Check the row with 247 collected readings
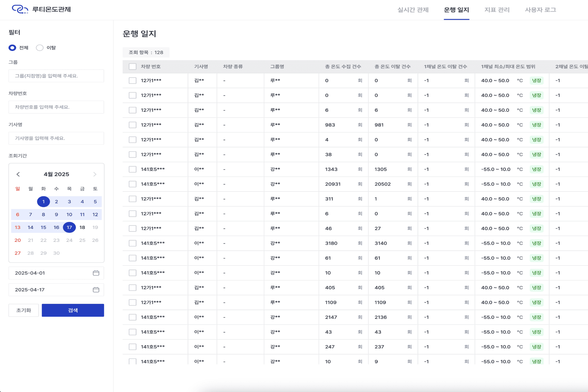588x392 pixels. click(133, 347)
